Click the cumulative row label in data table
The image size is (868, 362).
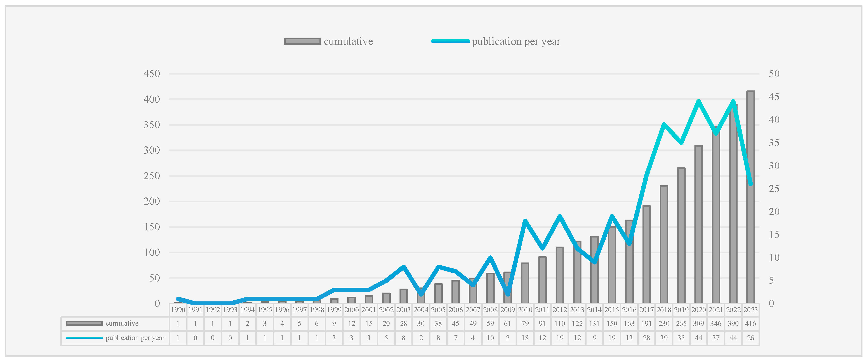point(122,324)
